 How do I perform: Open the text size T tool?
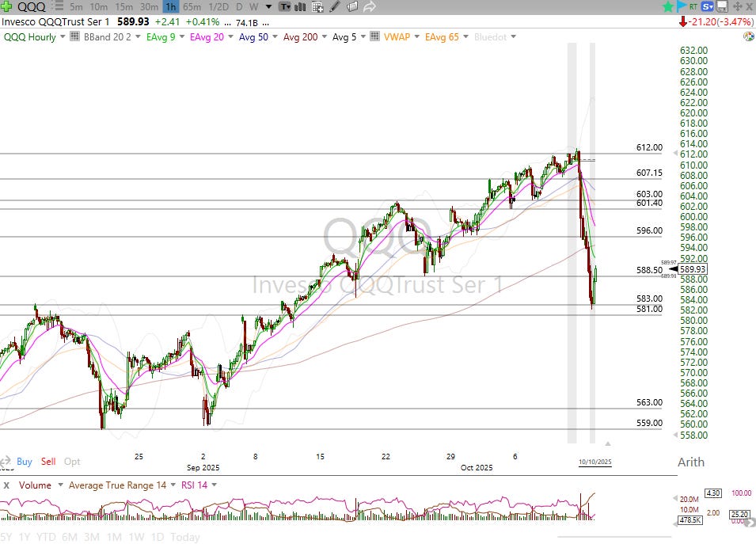285,7
